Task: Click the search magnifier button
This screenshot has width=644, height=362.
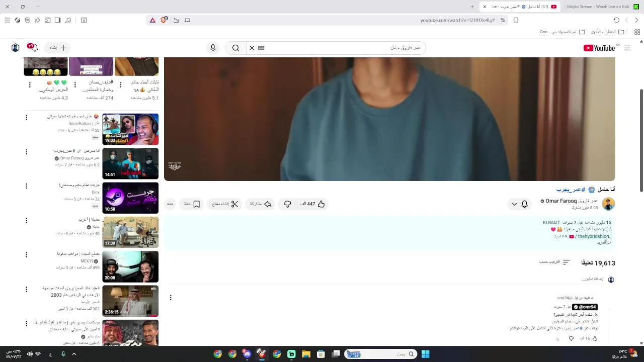Action: 235,48
